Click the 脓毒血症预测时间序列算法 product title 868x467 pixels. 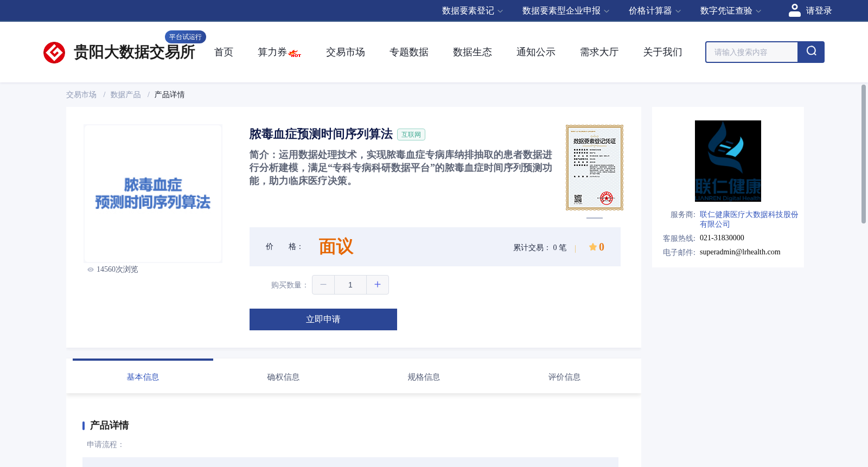[x=321, y=134]
